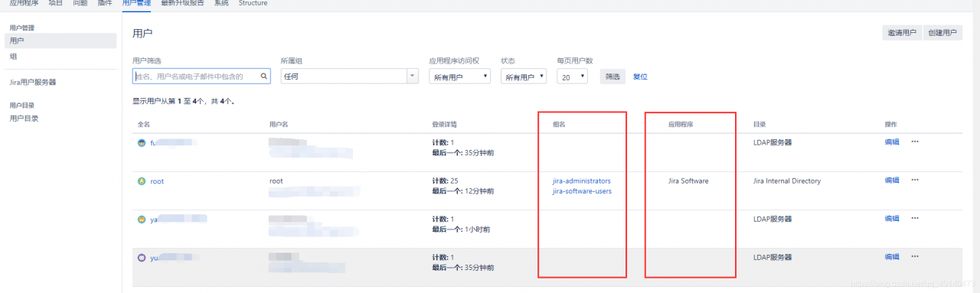Click LDAP服务器 in the yu user's row
The height and width of the screenshot is (293, 980).
point(773,257)
